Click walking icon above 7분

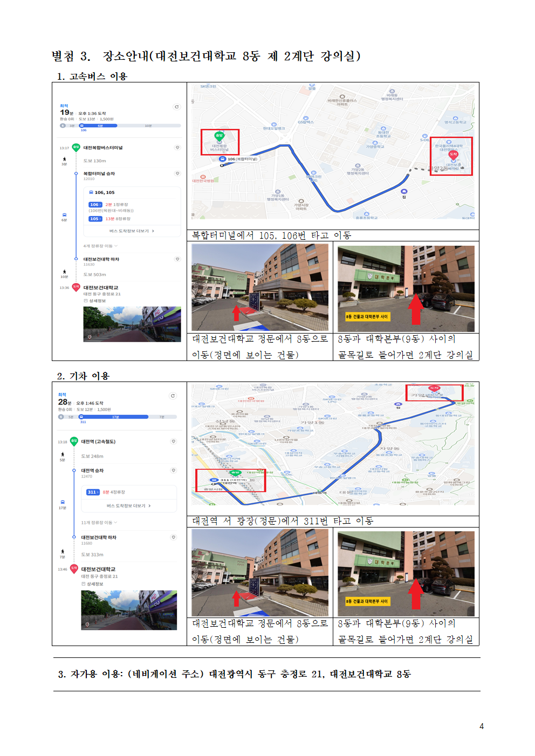(x=63, y=551)
